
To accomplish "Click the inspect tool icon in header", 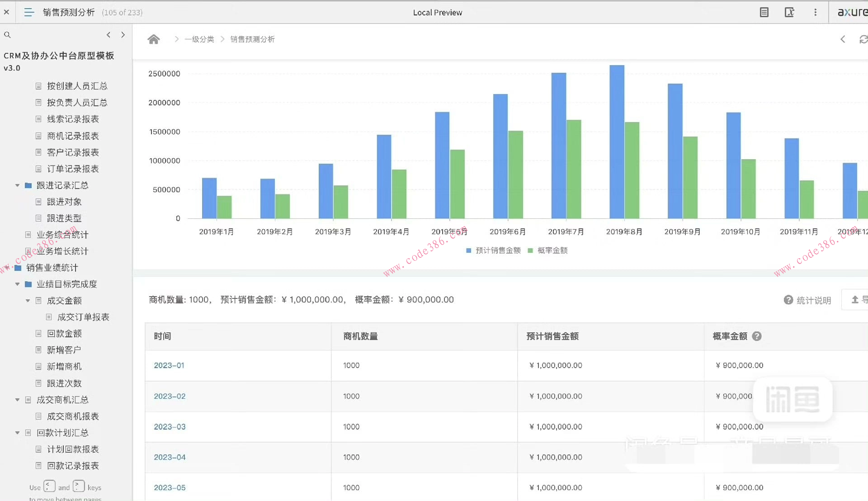I will [x=789, y=12].
